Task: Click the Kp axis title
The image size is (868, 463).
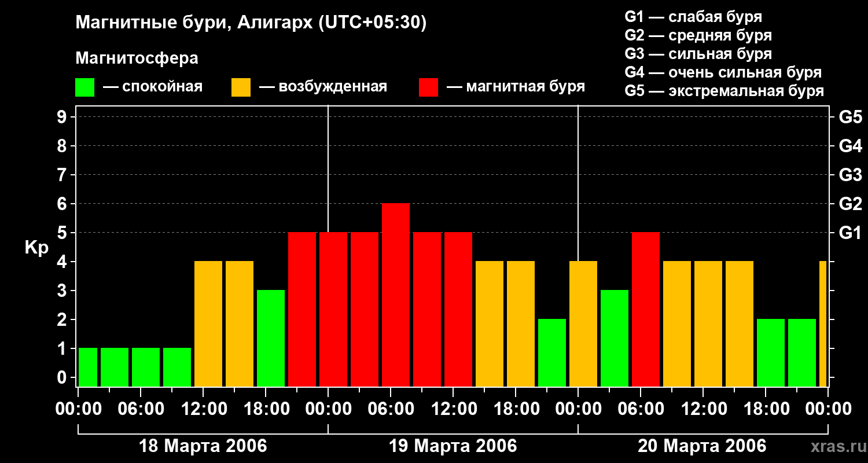Action: [x=36, y=248]
